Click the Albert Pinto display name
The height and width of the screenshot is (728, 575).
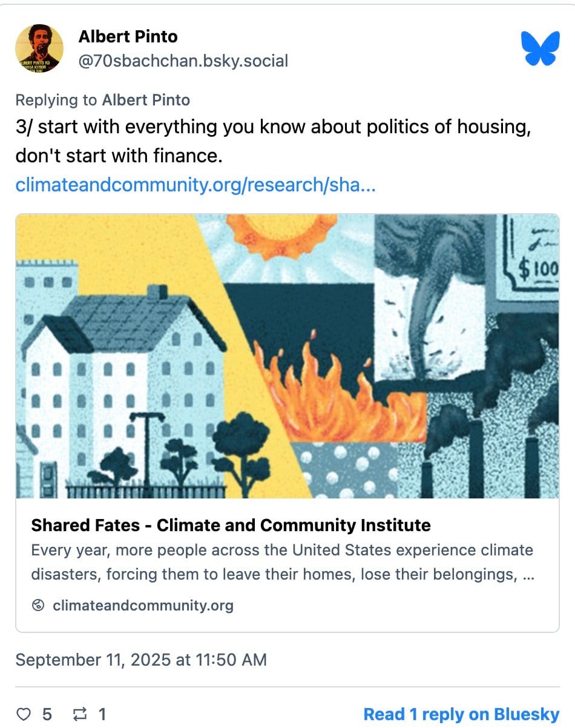tap(128, 36)
